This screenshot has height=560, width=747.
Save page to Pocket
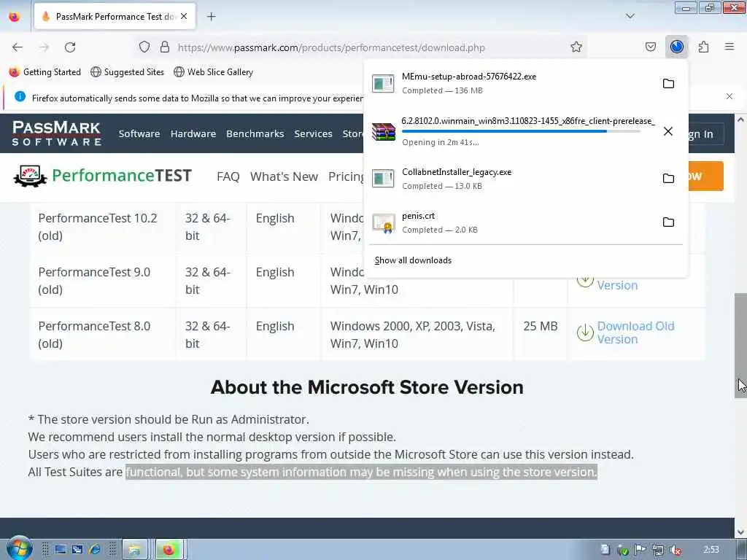650,47
